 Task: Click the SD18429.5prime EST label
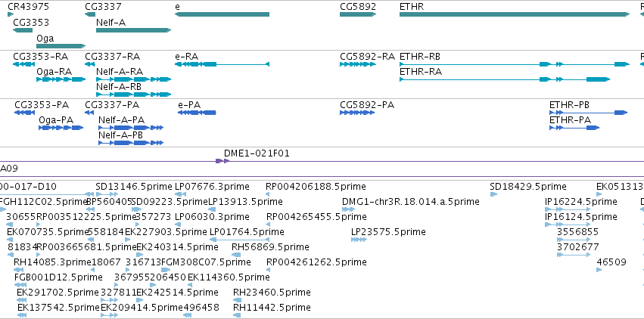[x=527, y=187]
